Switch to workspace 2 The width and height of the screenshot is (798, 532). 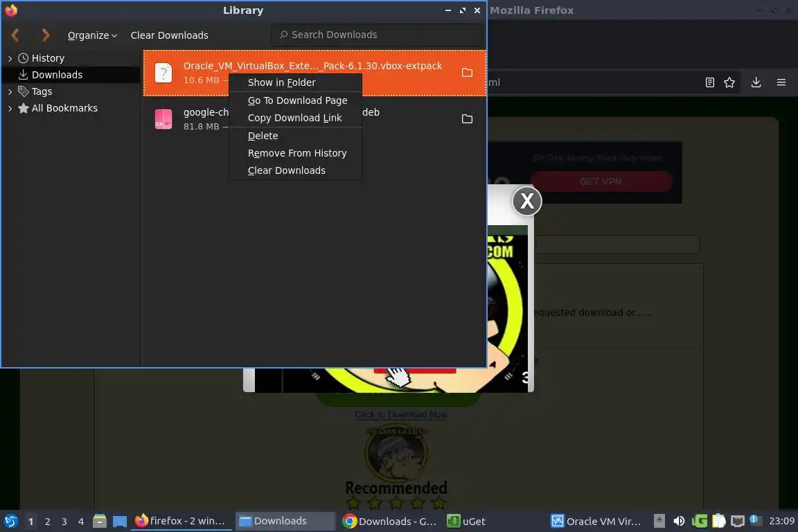(47, 522)
